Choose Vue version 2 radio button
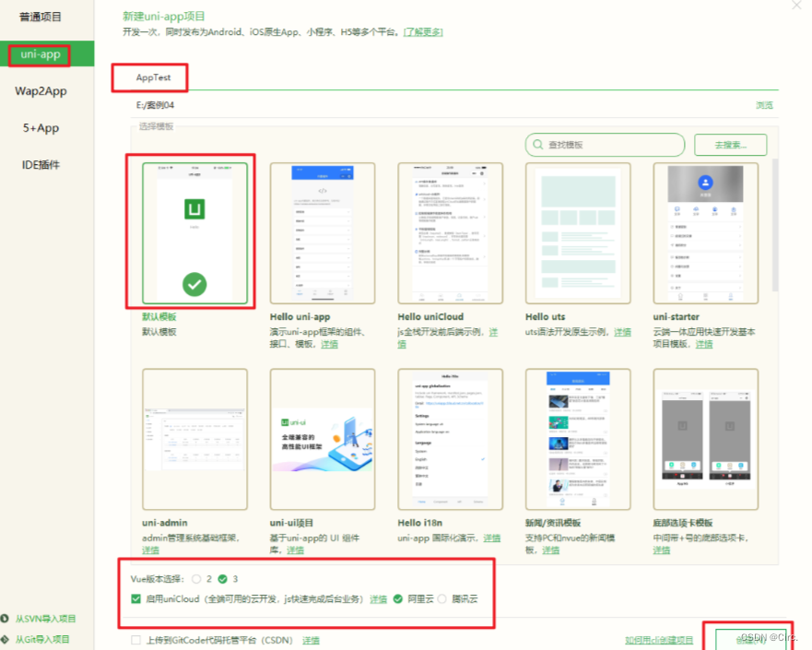The width and height of the screenshot is (812, 650). 196,579
